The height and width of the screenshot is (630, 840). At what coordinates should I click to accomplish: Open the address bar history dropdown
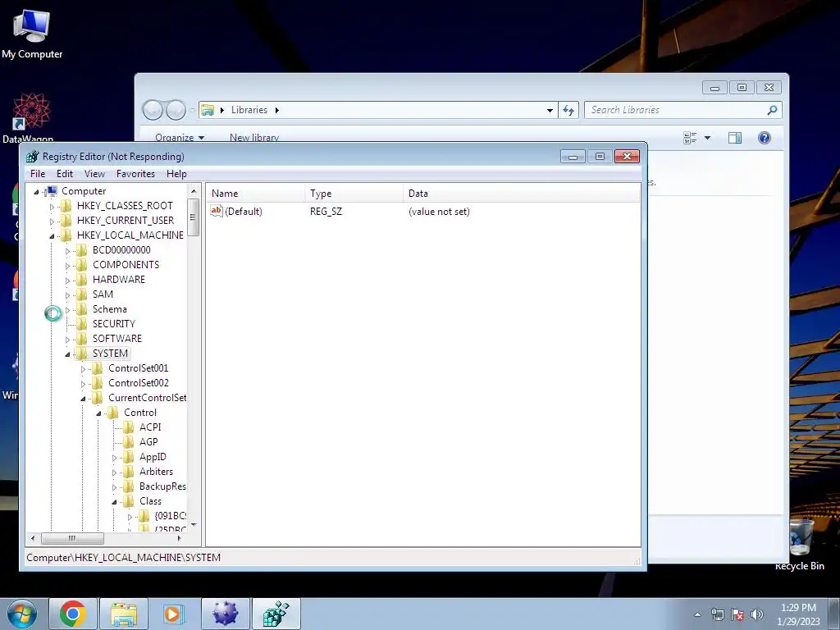(550, 111)
